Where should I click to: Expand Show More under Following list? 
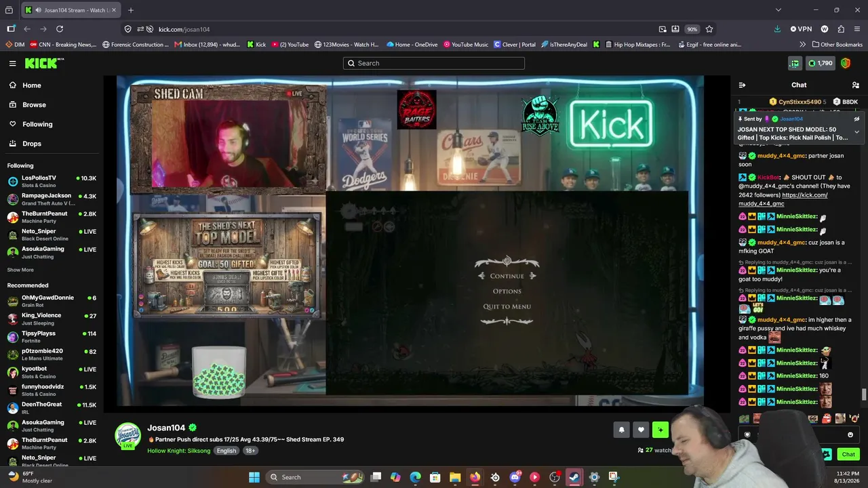tap(20, 270)
